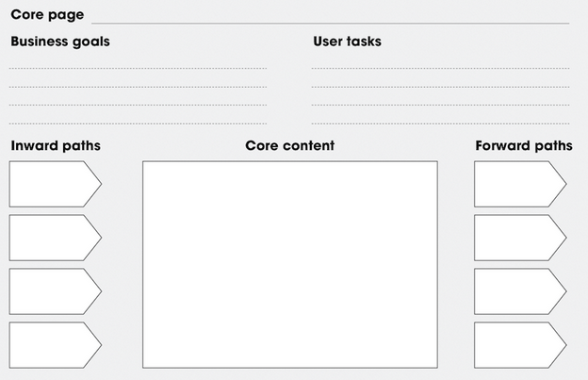This screenshot has width=588, height=380.
Task: Select the first Business goals line
Action: coord(138,68)
